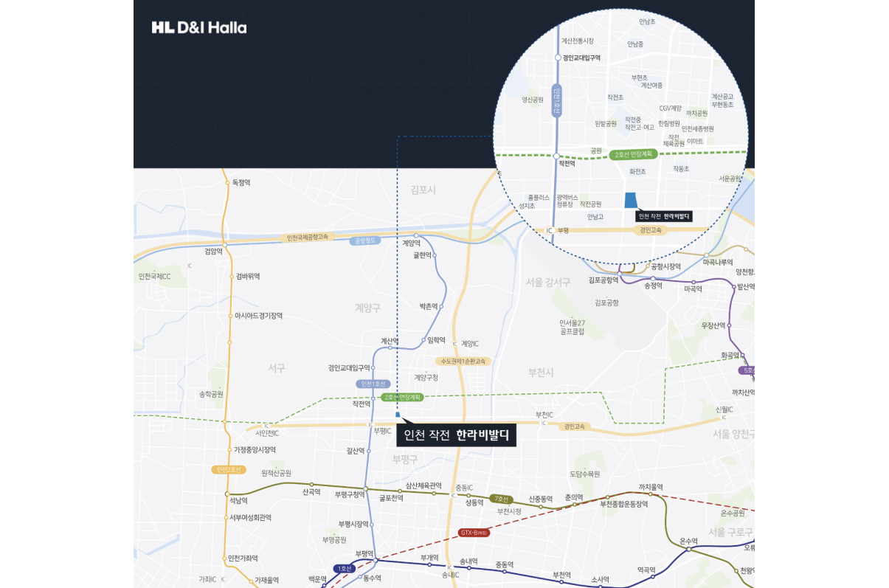Click the 온수역 station label
Image resolution: width=889 pixels, height=588 pixels.
tap(688, 541)
